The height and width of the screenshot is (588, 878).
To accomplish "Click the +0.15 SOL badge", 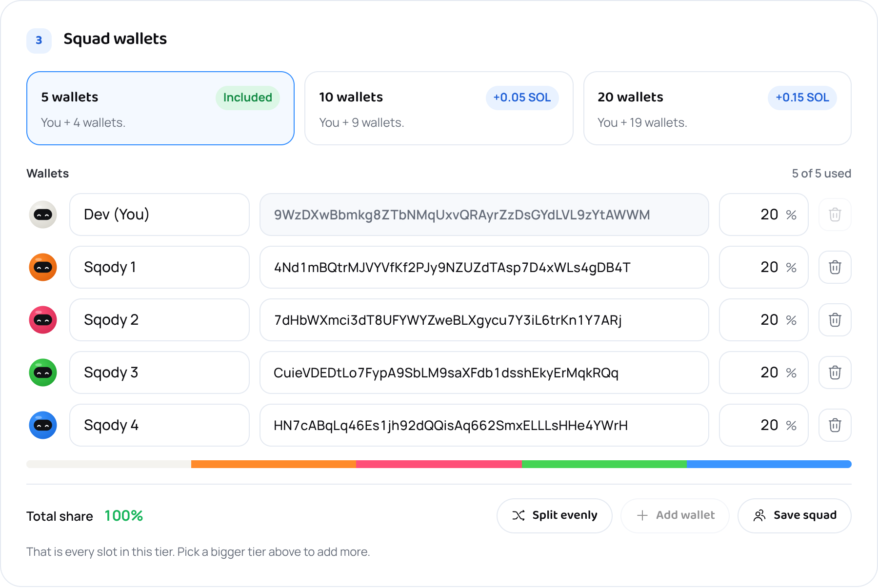I will tap(802, 98).
